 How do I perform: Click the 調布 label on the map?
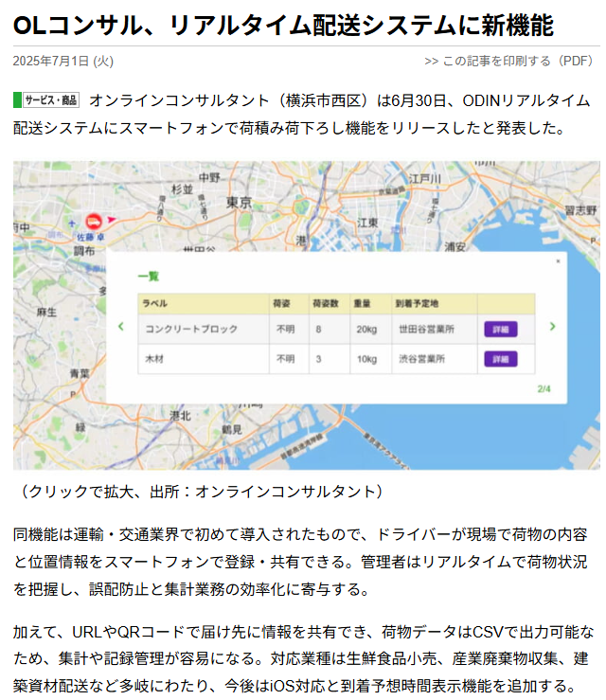[x=84, y=251]
